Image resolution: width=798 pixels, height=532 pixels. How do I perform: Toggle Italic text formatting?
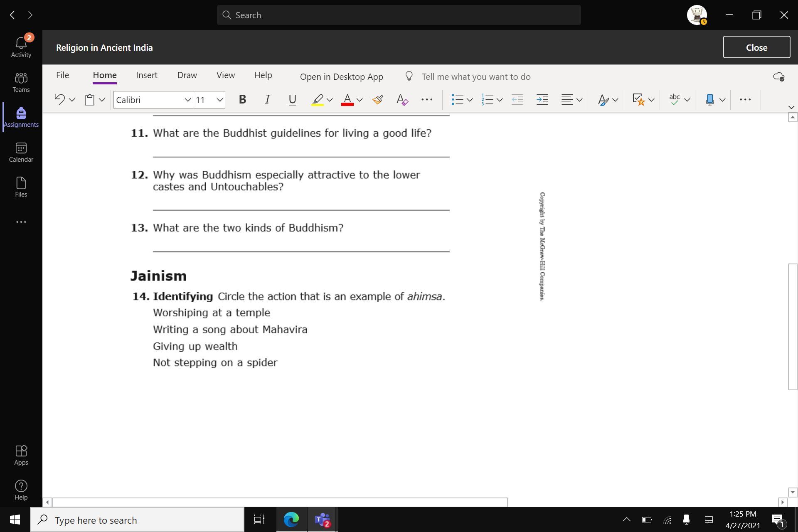267,100
